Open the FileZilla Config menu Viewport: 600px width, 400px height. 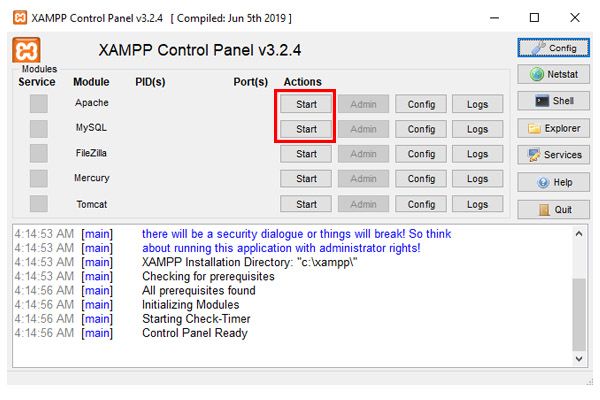click(x=421, y=154)
